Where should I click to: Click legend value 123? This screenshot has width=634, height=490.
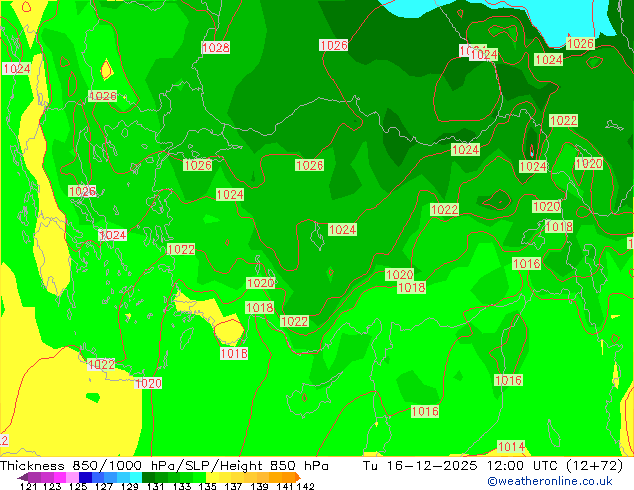[x=52, y=486]
